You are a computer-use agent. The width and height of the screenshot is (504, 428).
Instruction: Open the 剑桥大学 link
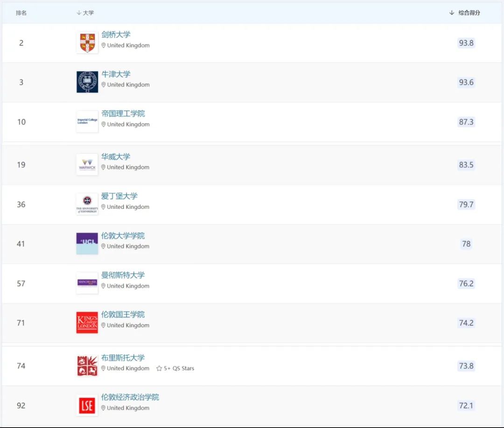pyautogui.click(x=116, y=35)
